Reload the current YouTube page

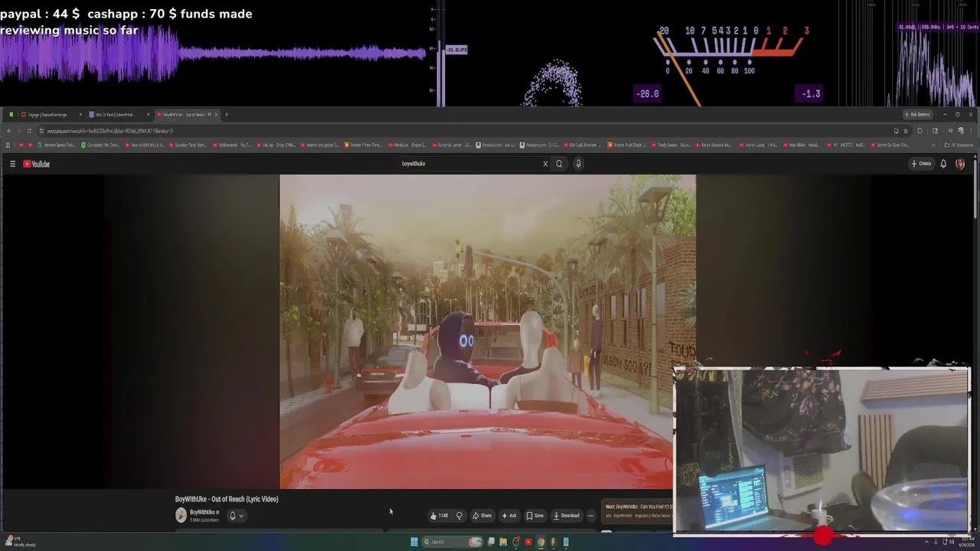[x=29, y=131]
